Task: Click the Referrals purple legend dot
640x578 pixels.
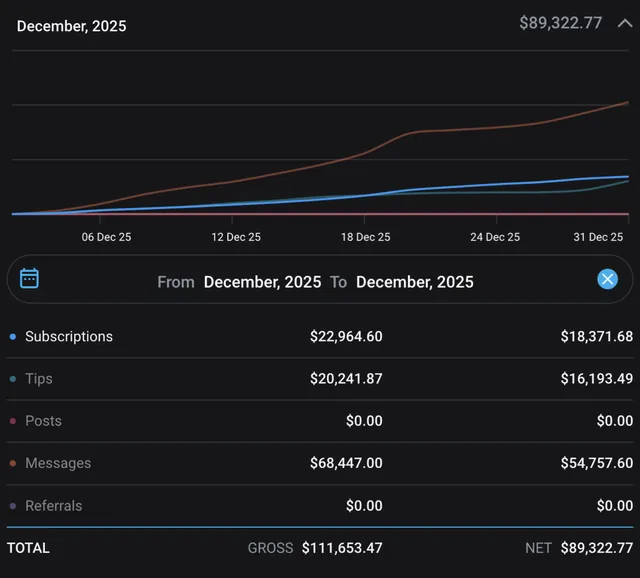Action: (13, 506)
